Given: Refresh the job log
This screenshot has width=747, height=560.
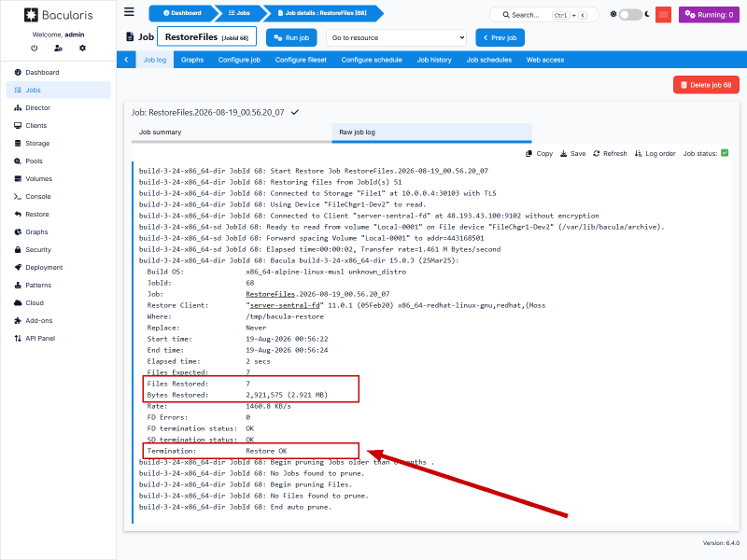Looking at the screenshot, I should click(610, 153).
